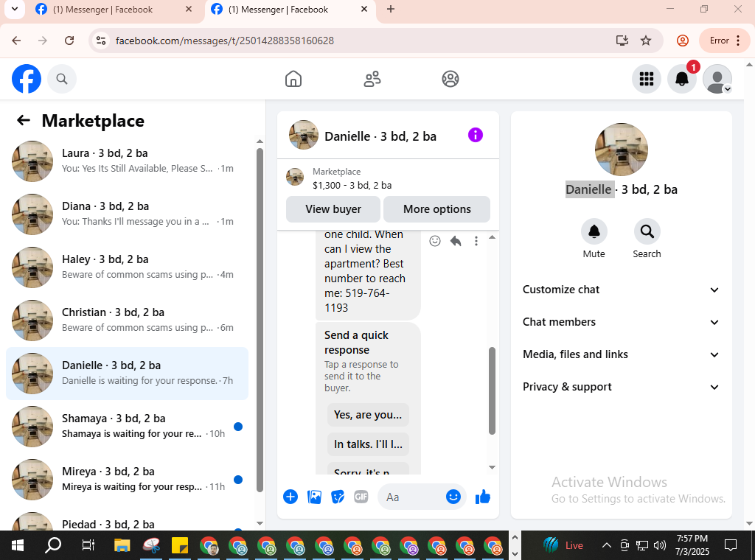Image resolution: width=755 pixels, height=560 pixels.
Task: Expand the Privacy & support section
Action: [621, 387]
